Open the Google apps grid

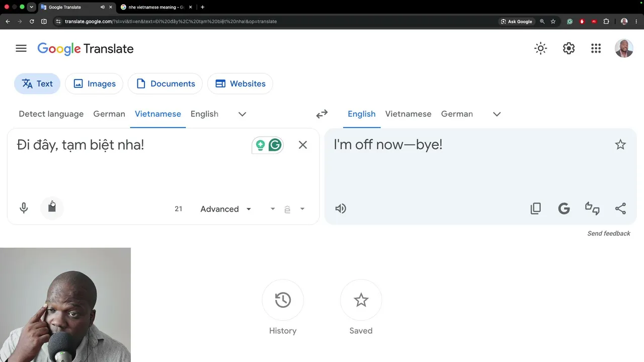(x=596, y=48)
